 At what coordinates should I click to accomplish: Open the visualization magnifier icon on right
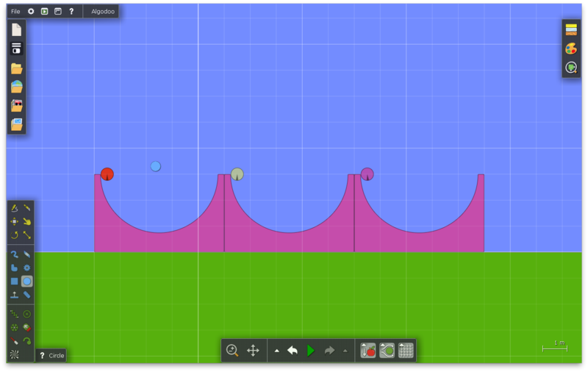(571, 68)
